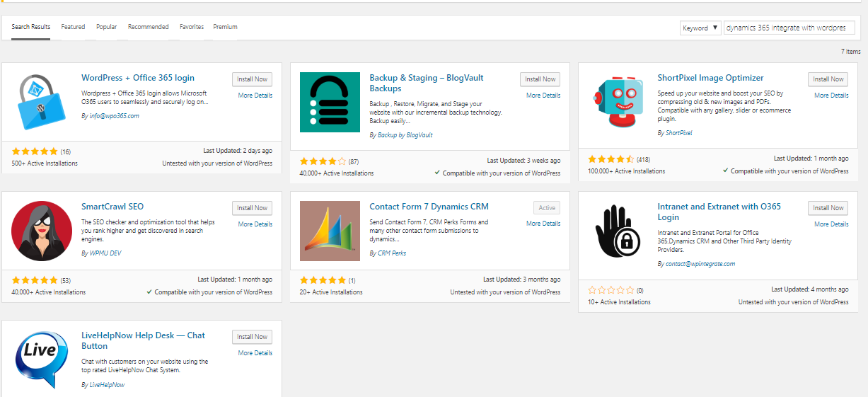Switch to Favorites tab

pyautogui.click(x=192, y=27)
